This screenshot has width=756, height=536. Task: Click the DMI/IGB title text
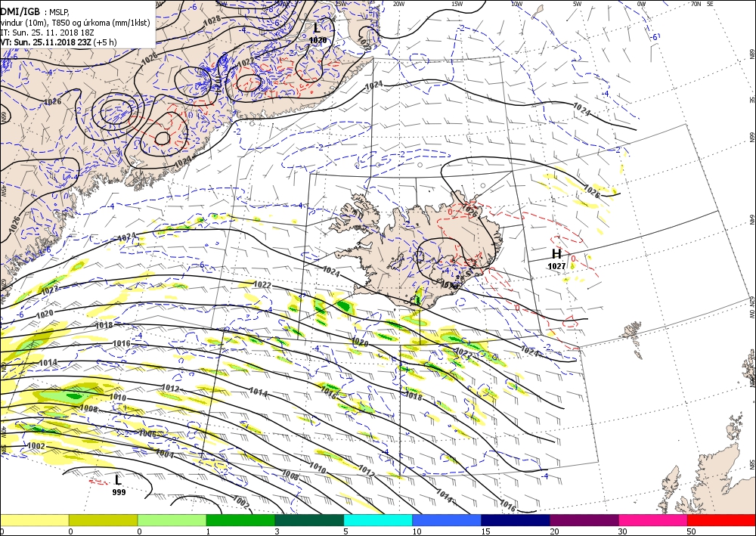point(20,11)
